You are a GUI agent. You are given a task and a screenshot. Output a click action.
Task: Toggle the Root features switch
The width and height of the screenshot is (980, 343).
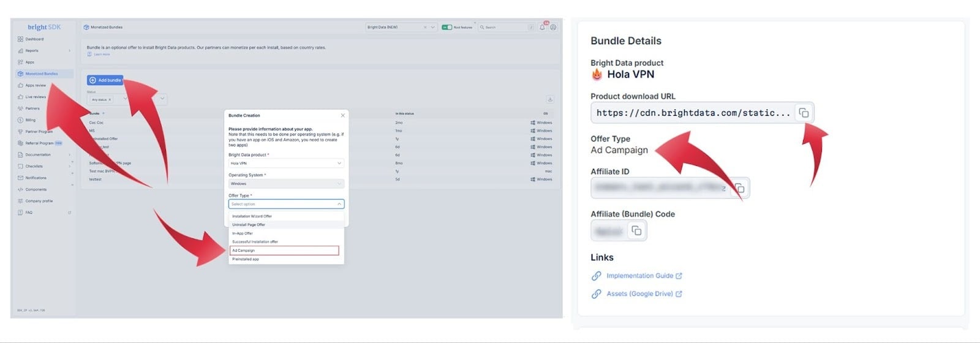pyautogui.click(x=447, y=27)
